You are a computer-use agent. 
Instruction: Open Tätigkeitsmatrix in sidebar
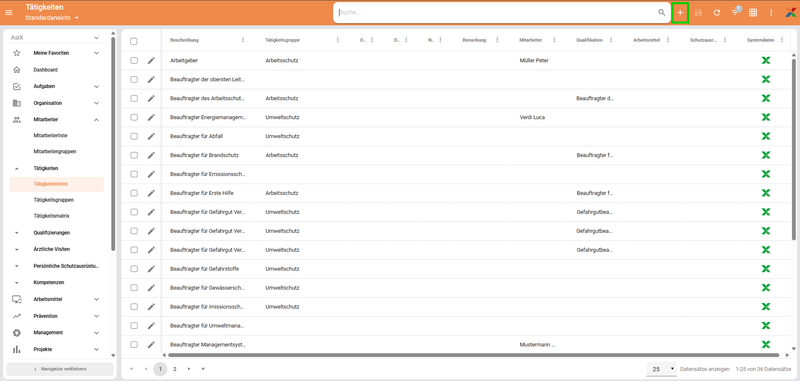click(x=52, y=216)
